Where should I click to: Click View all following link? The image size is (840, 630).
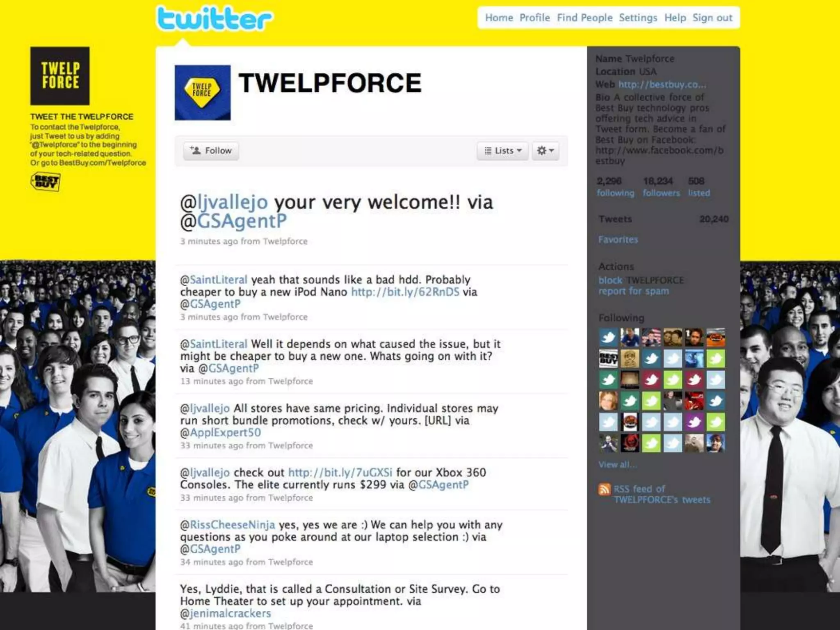click(x=618, y=465)
